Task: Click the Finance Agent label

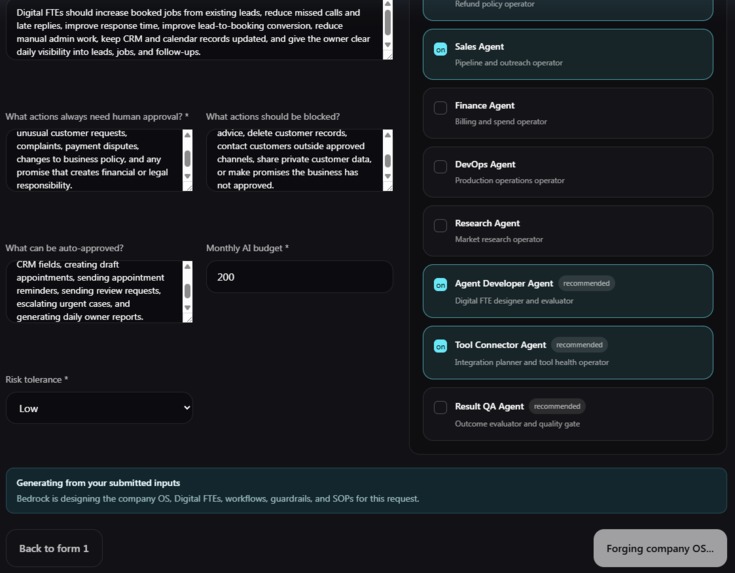Action: 484,106
